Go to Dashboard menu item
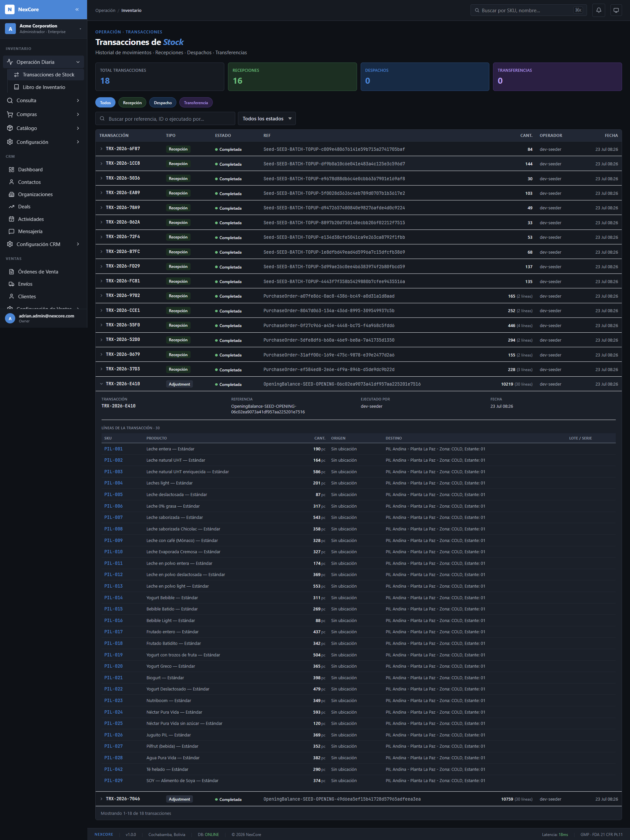The width and height of the screenshot is (630, 840). coord(43,169)
